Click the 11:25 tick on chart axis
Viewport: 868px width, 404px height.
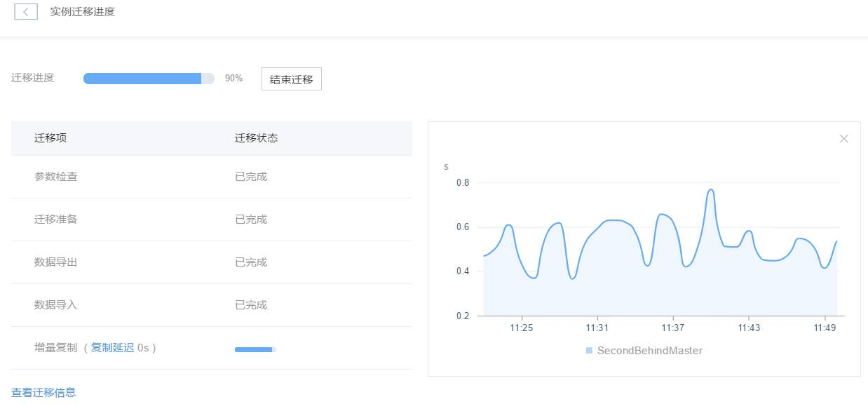click(x=521, y=328)
